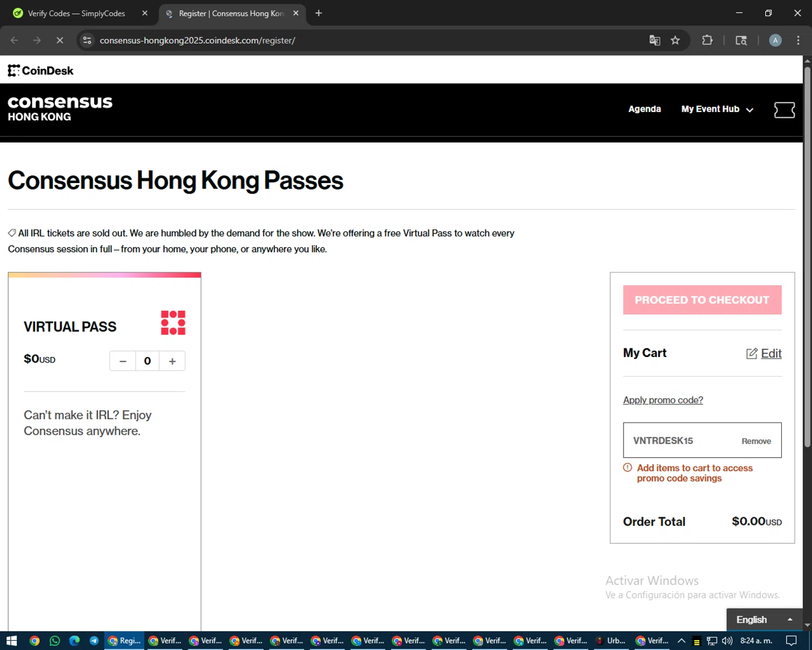This screenshot has width=812, height=650.
Task: Open the search side panel icon
Action: click(x=741, y=40)
